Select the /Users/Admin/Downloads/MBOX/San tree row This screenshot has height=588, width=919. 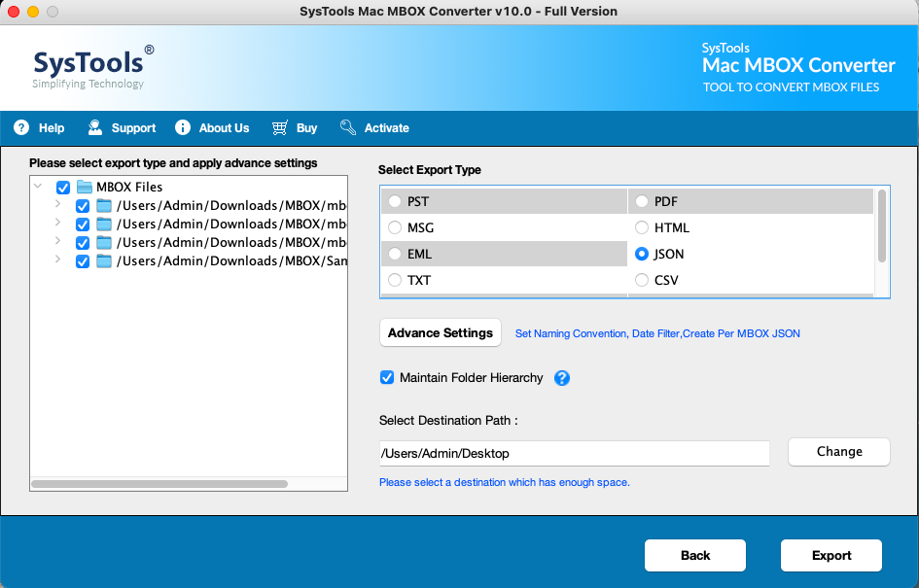point(231,261)
